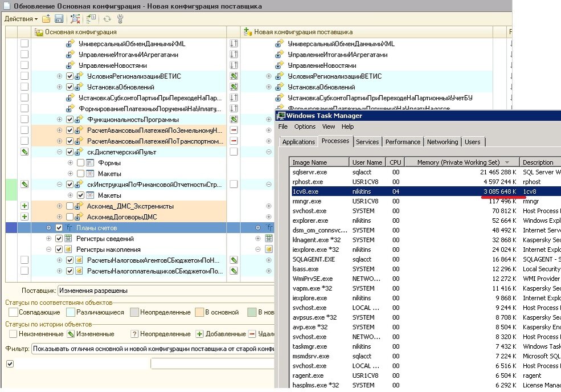The height and width of the screenshot is (392, 561).
Task: Sort processes by CPU column
Action: coord(395,162)
